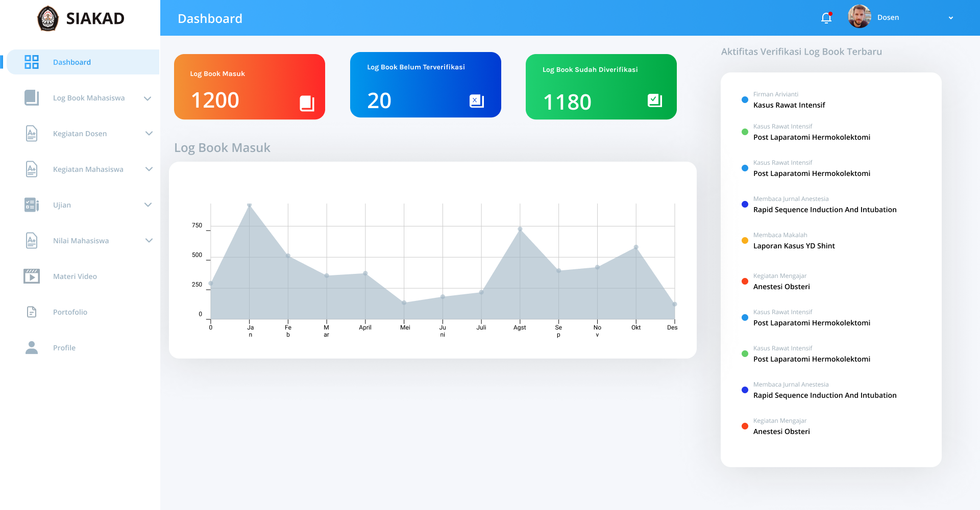Click the Portofolio document icon
Viewport: 980px width, 510px height.
pos(32,312)
